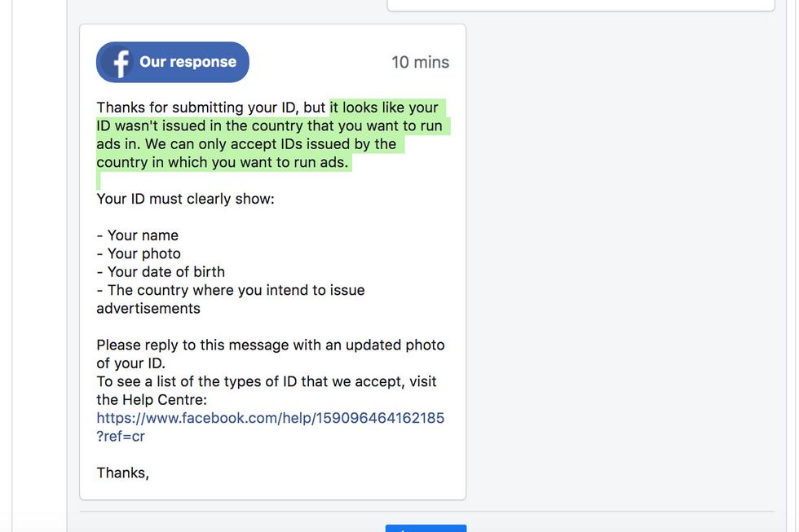This screenshot has width=799, height=532.
Task: Click "Please reply to this message" sentence
Action: click(x=270, y=345)
